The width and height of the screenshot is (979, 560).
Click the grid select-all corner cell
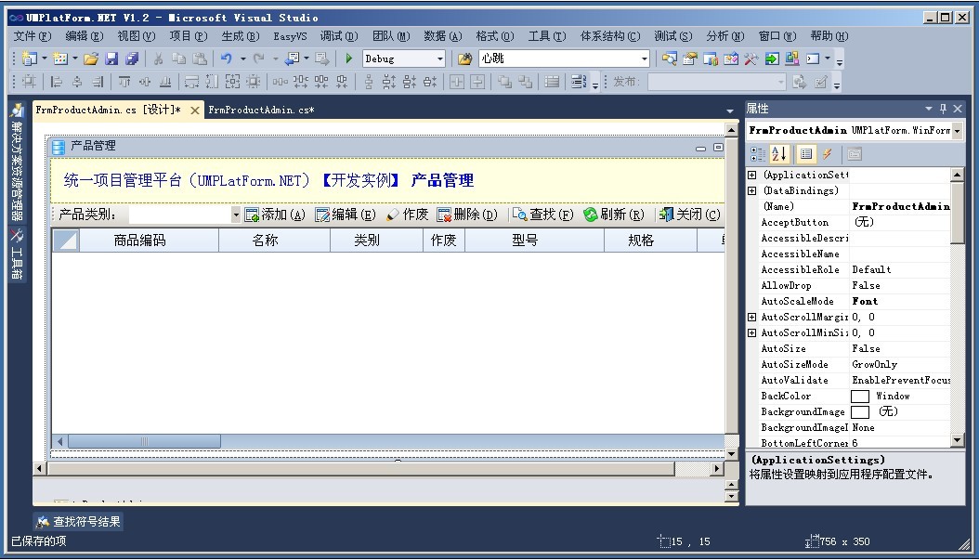tap(66, 241)
